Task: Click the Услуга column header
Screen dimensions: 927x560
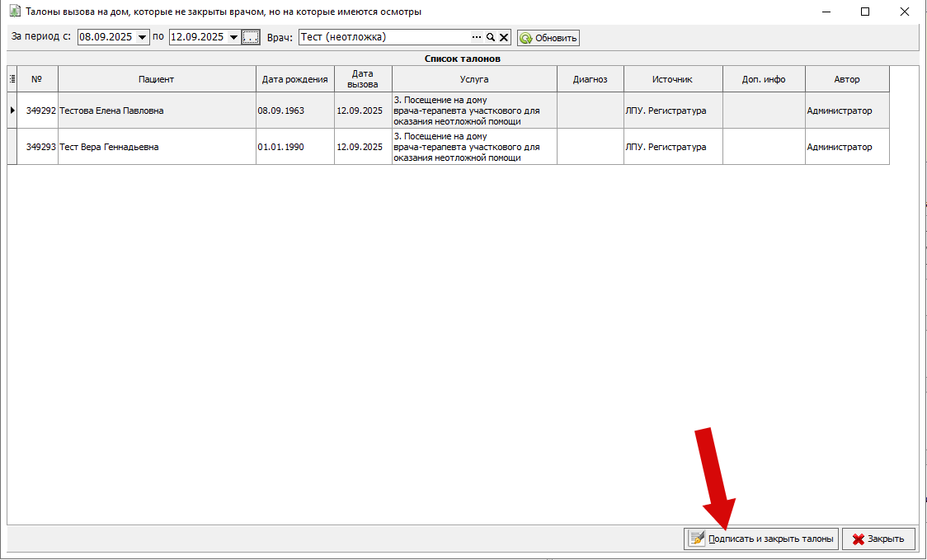Action: coord(474,79)
